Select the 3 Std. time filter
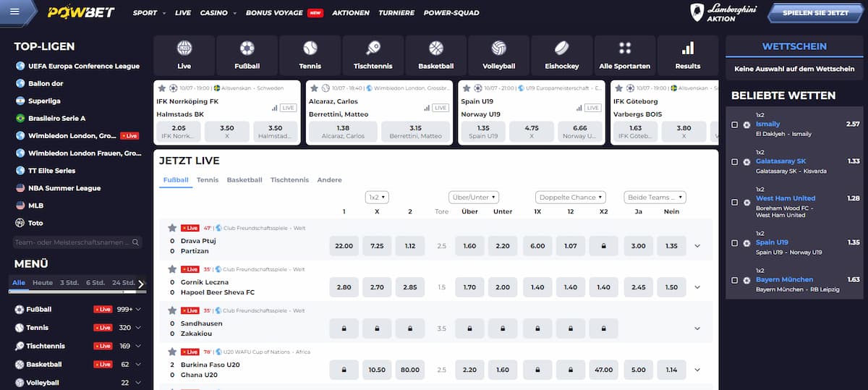This screenshot has height=390, width=868. [69, 283]
